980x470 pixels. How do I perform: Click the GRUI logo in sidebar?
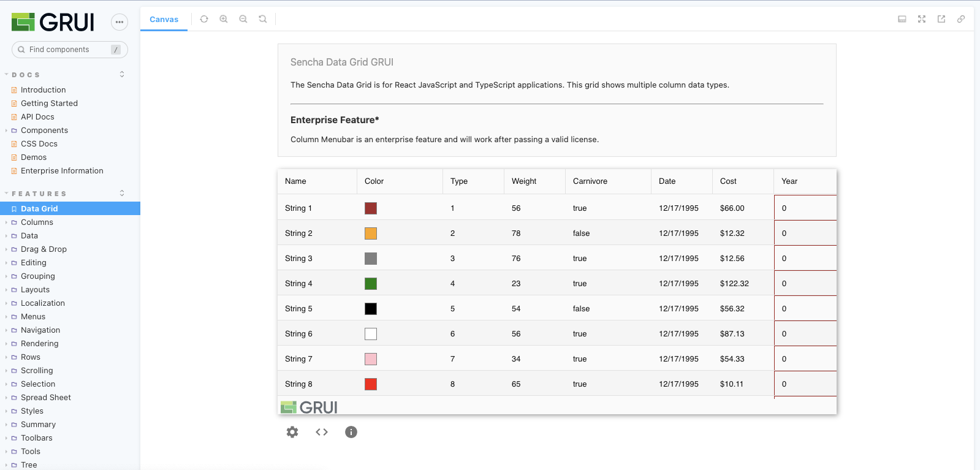53,22
